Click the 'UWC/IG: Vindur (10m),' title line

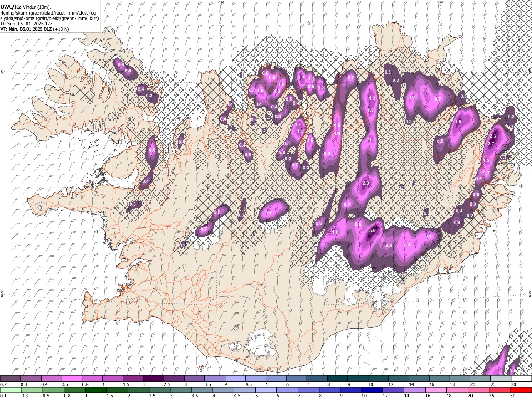pyautogui.click(x=26, y=7)
